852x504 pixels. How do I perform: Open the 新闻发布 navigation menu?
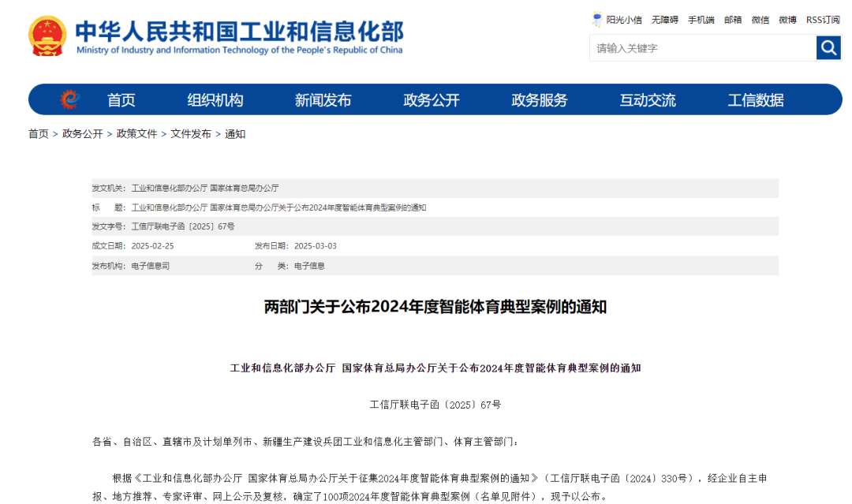click(325, 99)
